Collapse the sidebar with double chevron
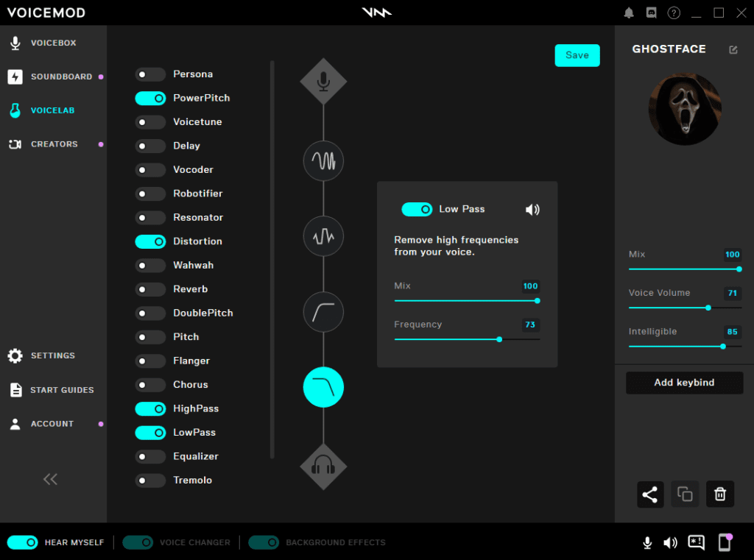This screenshot has height=560, width=754. (50, 479)
